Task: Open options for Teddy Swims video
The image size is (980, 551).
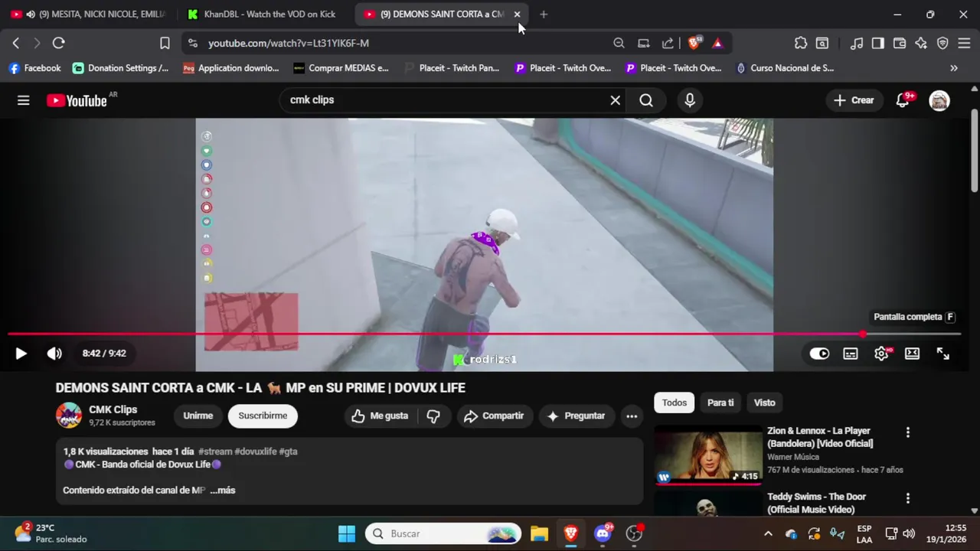Action: [x=908, y=498]
